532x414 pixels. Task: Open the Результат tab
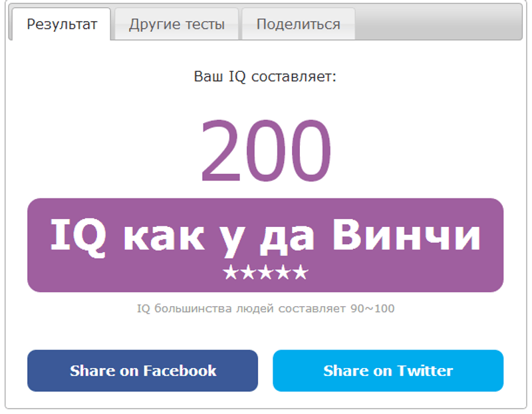(x=61, y=24)
